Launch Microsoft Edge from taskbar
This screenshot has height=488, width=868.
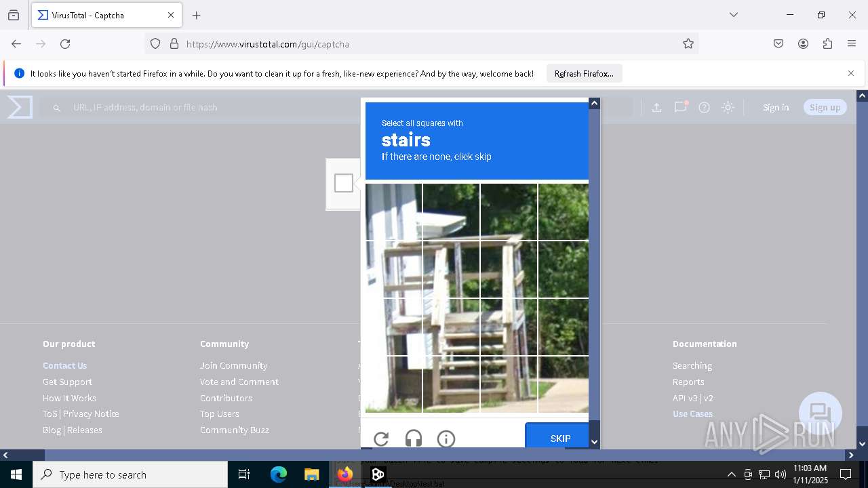coord(279,474)
